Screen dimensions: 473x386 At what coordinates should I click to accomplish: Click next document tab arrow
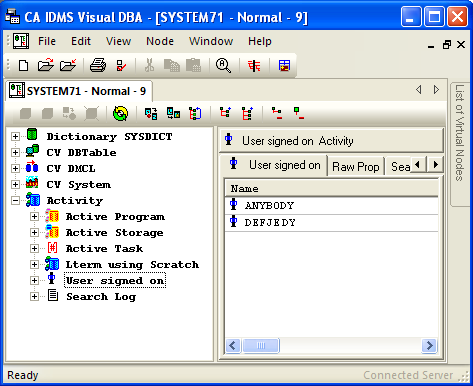coord(436,90)
